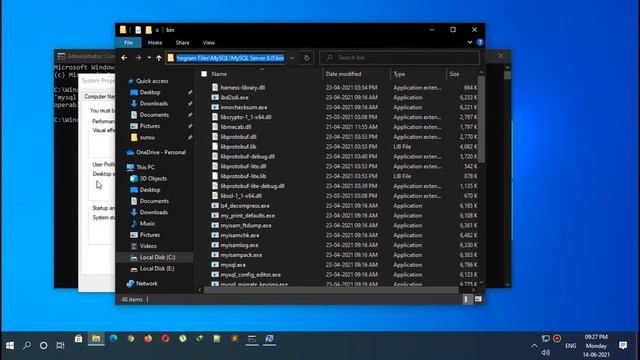Open the Windows Start menu
This screenshot has height=360, width=640.
pos(10,346)
